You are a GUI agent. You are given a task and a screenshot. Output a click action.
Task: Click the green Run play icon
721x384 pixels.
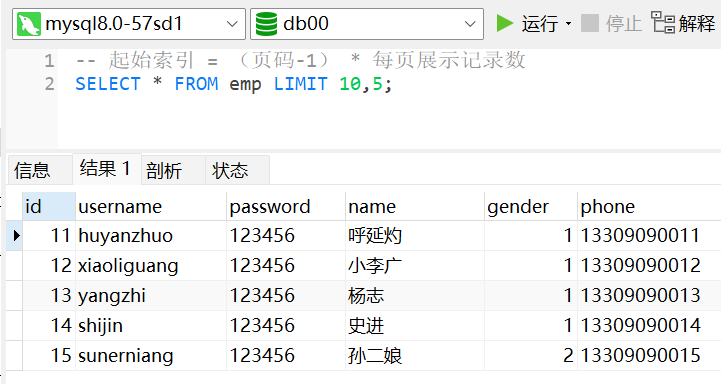point(504,23)
